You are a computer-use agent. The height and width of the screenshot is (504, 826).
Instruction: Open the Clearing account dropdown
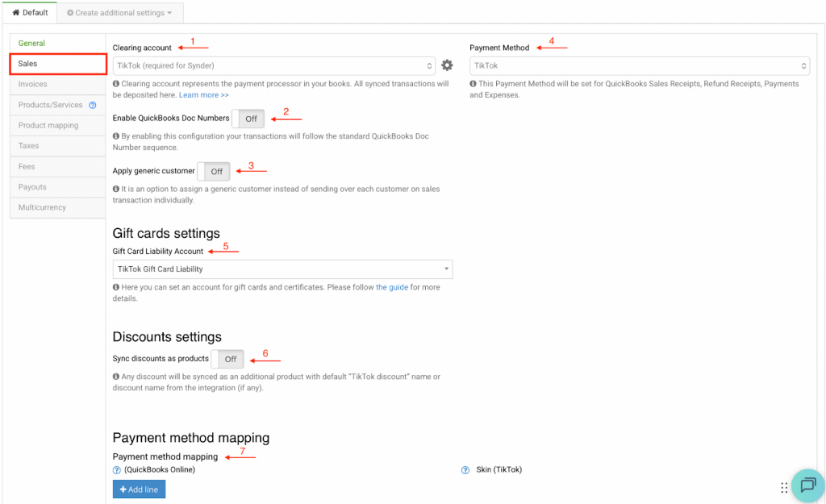tap(274, 65)
